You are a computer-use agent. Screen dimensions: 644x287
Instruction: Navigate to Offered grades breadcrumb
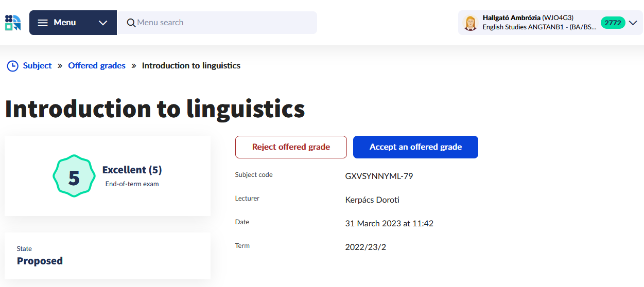tap(97, 66)
